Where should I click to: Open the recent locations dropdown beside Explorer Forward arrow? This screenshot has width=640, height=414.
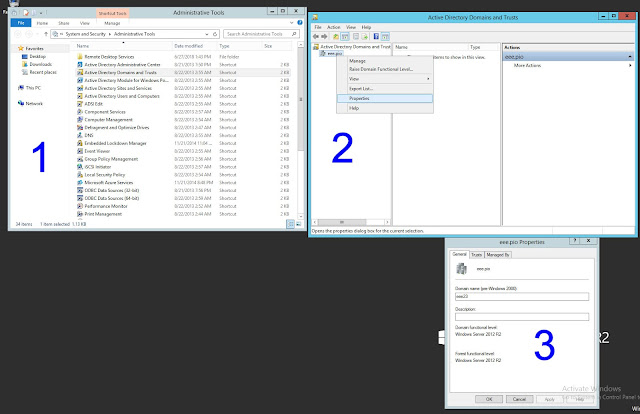pyautogui.click(x=38, y=34)
